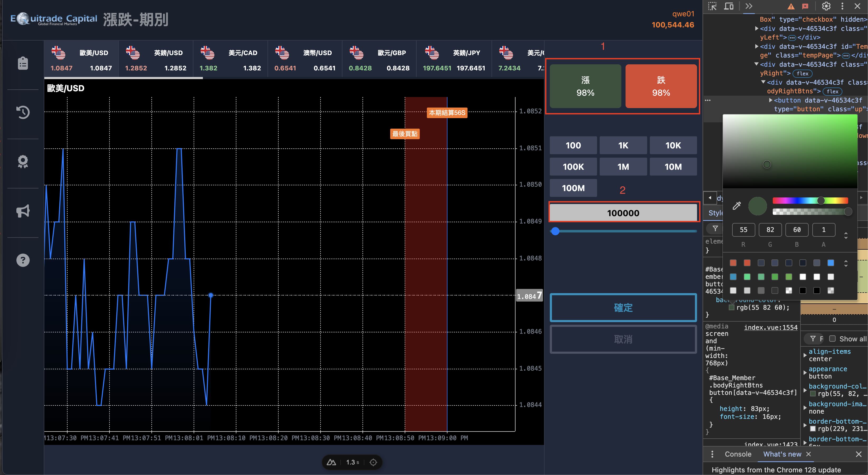Open the help question mark icon
Screen dimensions: 868x475
tap(23, 260)
